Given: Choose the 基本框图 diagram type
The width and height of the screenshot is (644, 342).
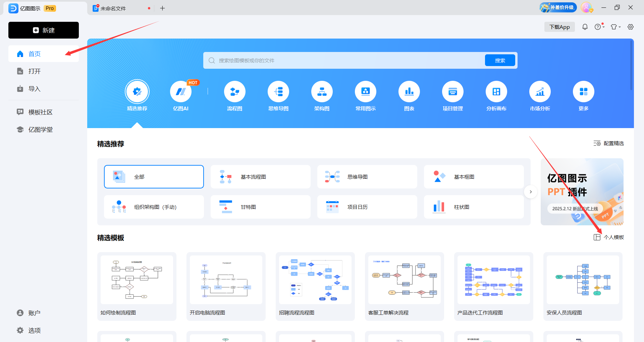Looking at the screenshot, I should point(474,177).
